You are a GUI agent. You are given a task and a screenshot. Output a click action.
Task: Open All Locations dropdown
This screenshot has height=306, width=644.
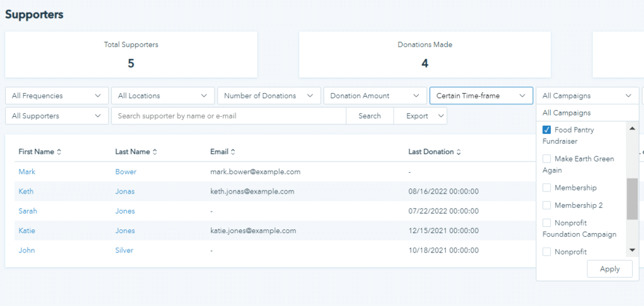pos(163,96)
